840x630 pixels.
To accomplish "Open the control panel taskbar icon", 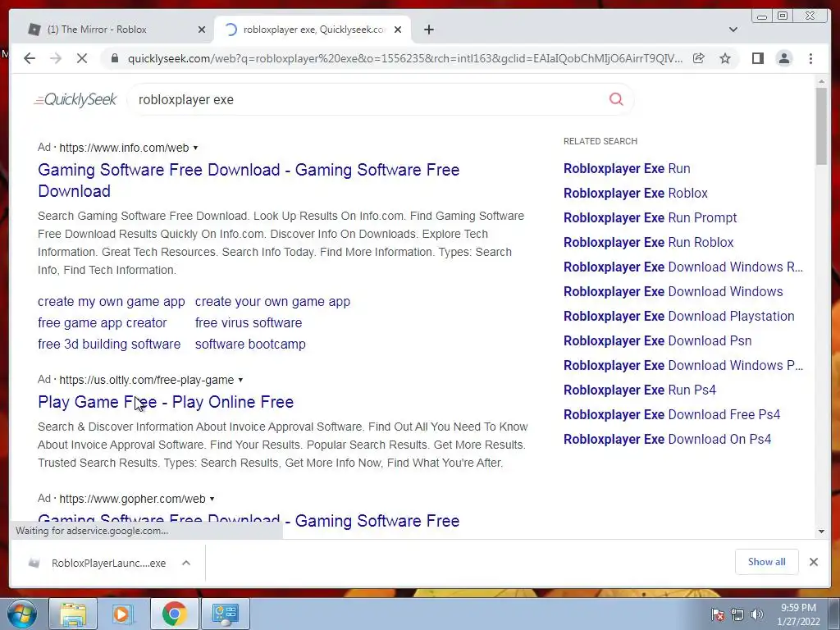I will coord(225,614).
